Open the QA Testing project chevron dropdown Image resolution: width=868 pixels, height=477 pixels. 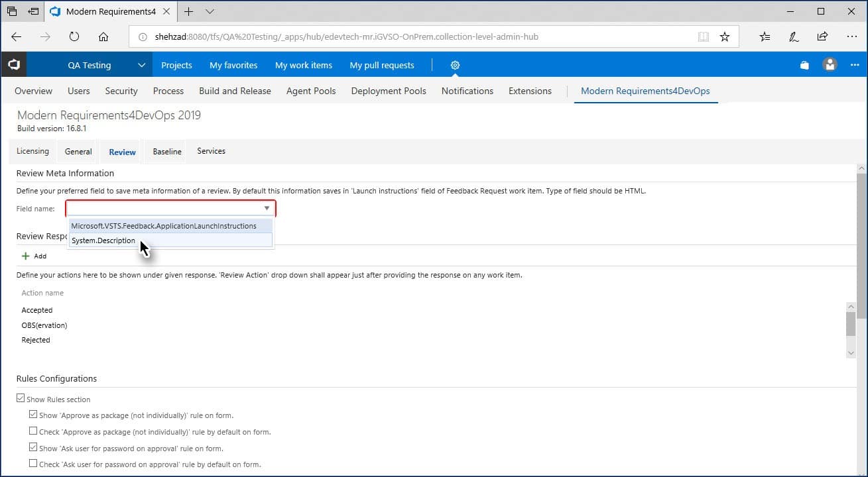pos(141,65)
